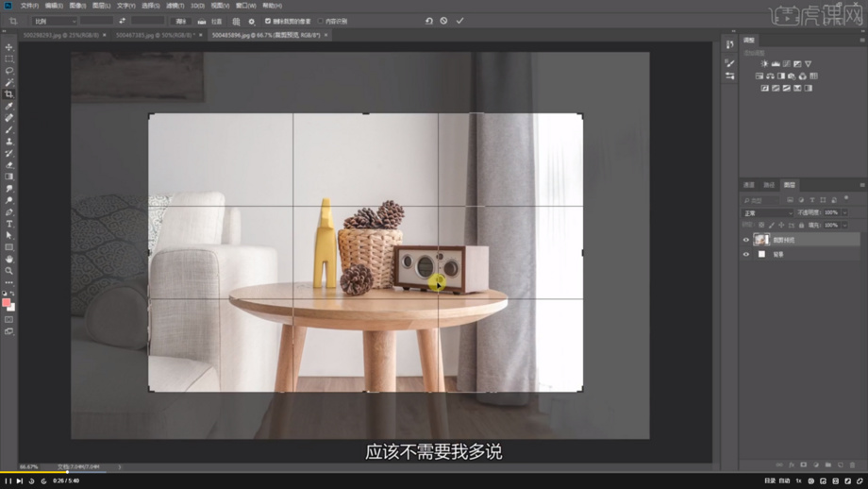Hide the background layer eye icon
868x489 pixels.
coord(746,254)
